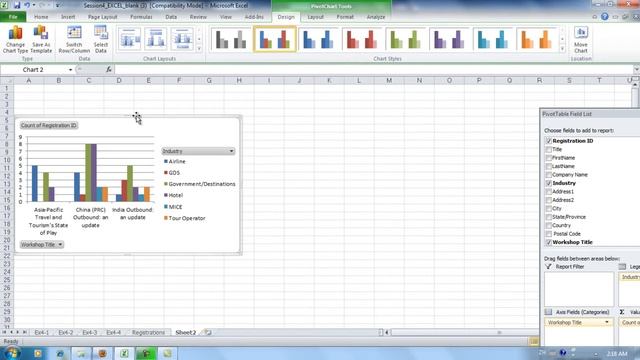Go to first sheet navigation arrow
The width and height of the screenshot is (640, 360).
pyautogui.click(x=4, y=333)
